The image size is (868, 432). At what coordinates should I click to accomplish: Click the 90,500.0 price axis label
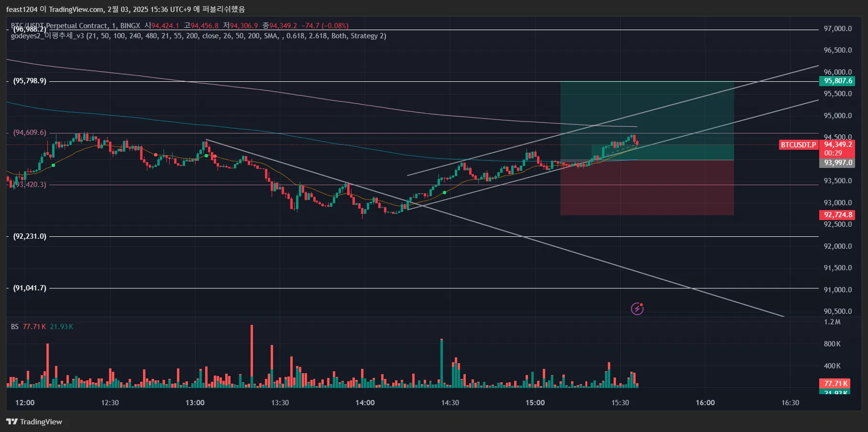tap(837, 311)
